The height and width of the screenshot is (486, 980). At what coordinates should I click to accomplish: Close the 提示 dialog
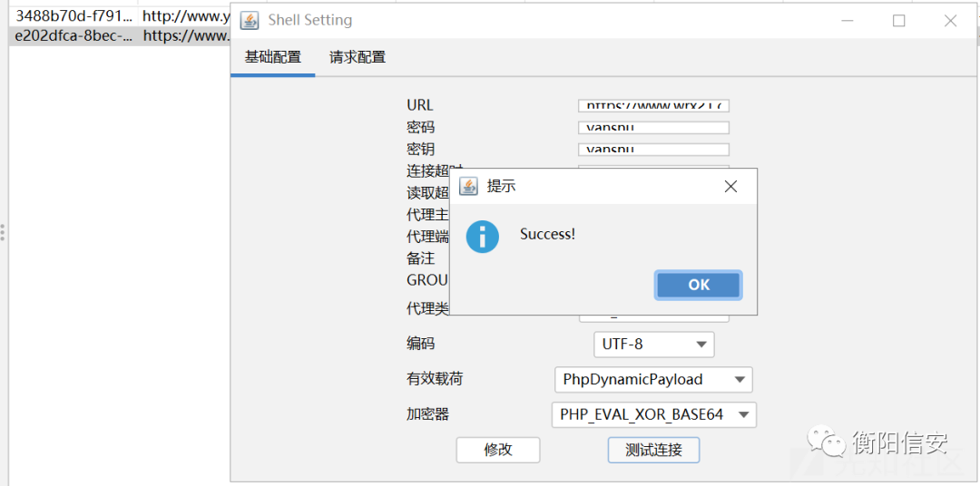point(730,186)
